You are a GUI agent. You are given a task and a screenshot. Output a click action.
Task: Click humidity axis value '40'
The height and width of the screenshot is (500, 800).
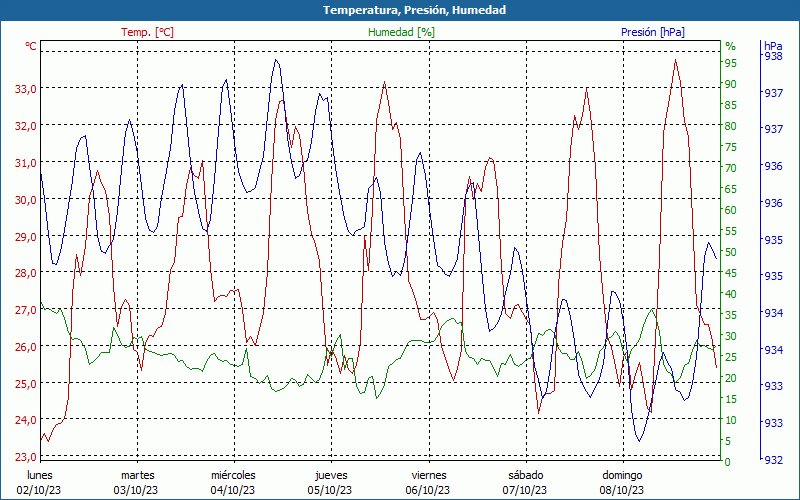(731, 294)
